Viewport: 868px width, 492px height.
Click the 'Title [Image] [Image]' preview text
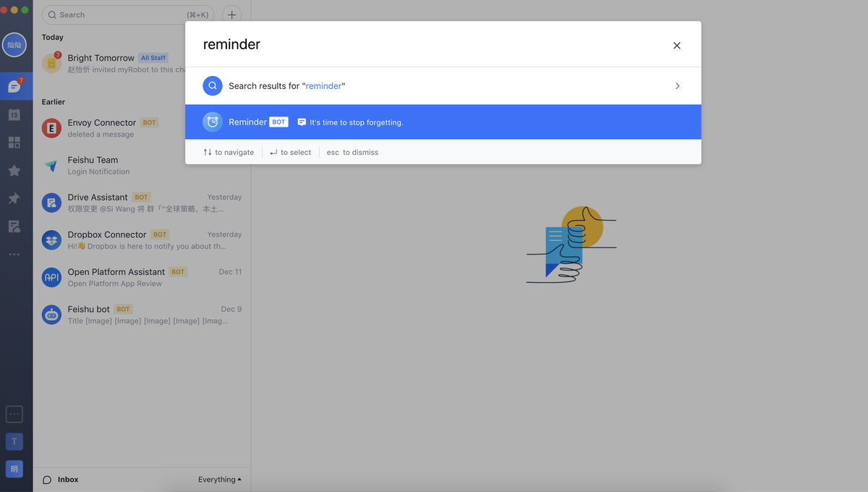click(x=148, y=321)
